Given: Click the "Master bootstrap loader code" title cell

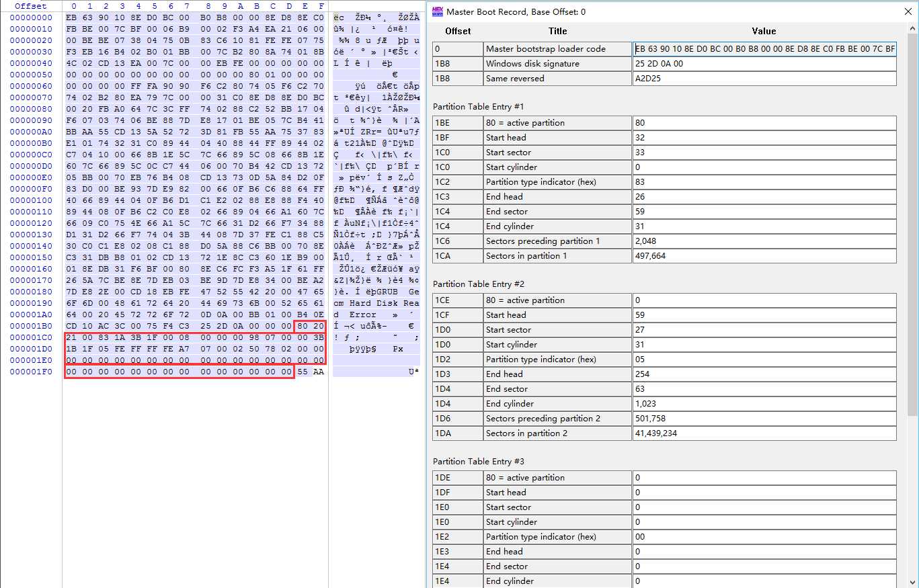Looking at the screenshot, I should pyautogui.click(x=558, y=49).
